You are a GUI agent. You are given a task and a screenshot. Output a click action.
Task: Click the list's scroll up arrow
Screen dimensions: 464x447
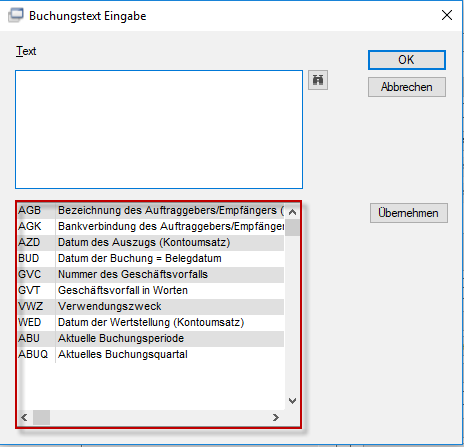tap(292, 212)
